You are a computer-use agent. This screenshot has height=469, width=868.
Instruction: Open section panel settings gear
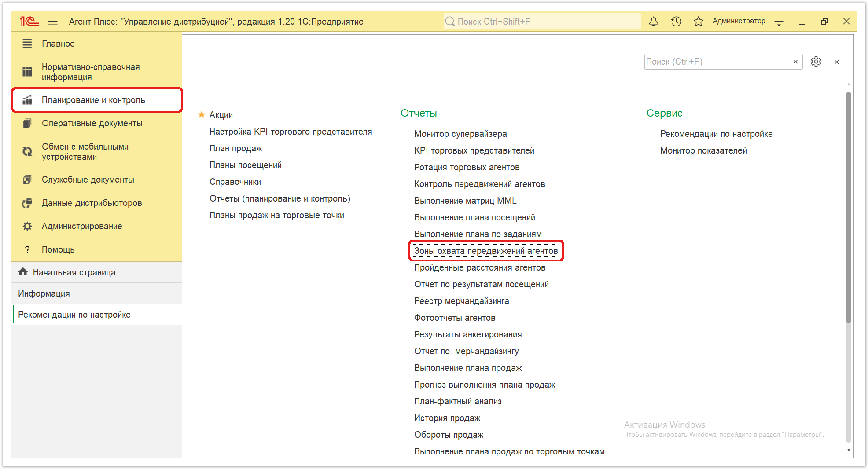(x=816, y=62)
